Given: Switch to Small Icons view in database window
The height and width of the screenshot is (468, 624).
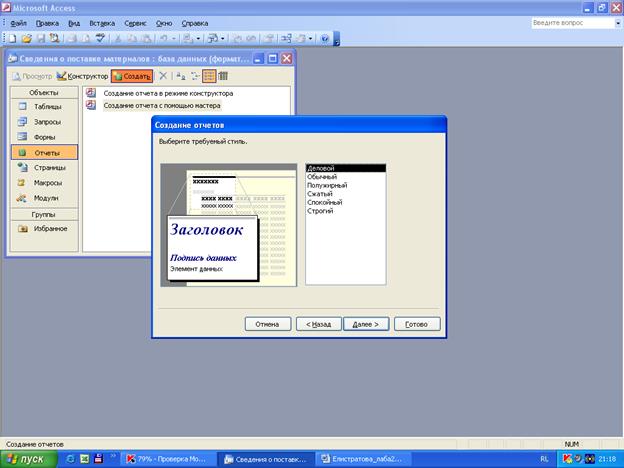Looking at the screenshot, I should pos(195,76).
